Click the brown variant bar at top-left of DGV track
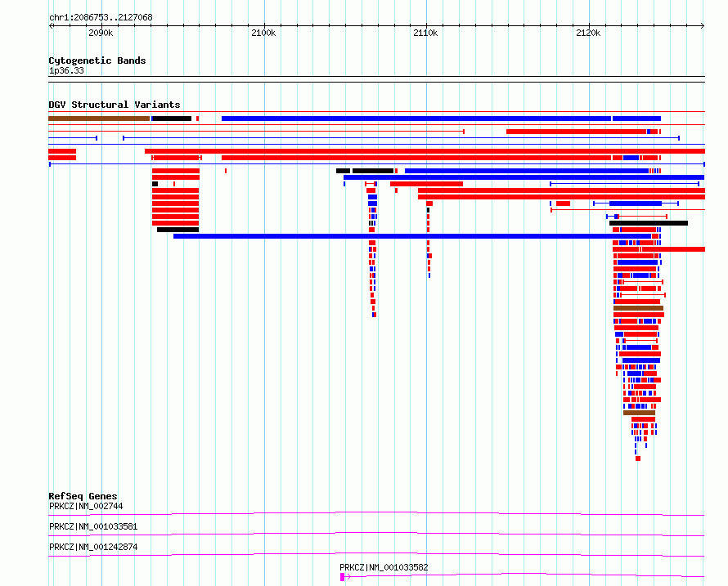 point(99,119)
